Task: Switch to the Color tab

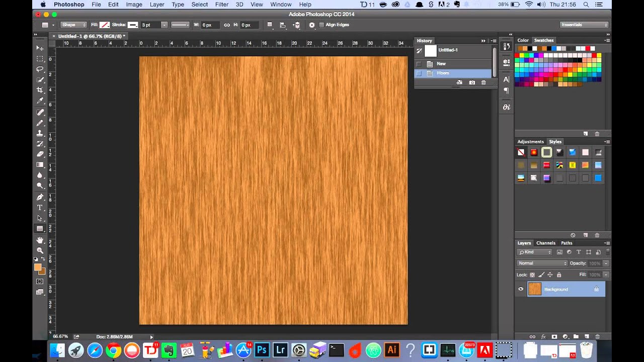Action: point(523,40)
